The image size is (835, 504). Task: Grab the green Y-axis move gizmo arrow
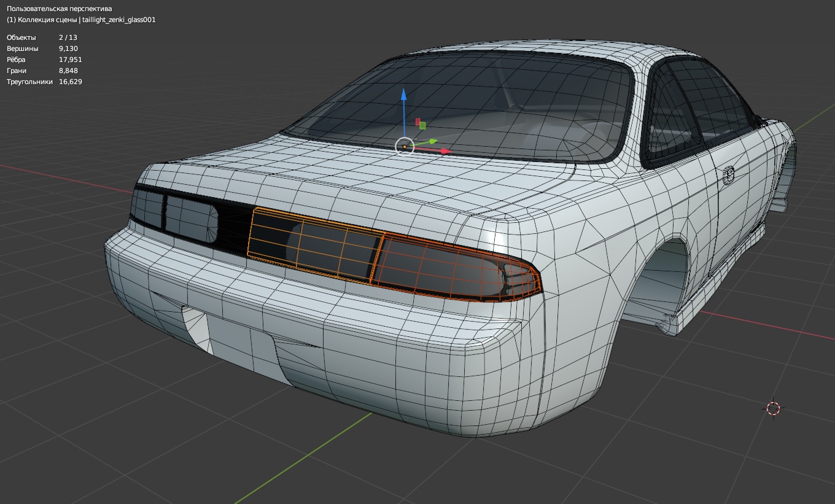tap(432, 141)
